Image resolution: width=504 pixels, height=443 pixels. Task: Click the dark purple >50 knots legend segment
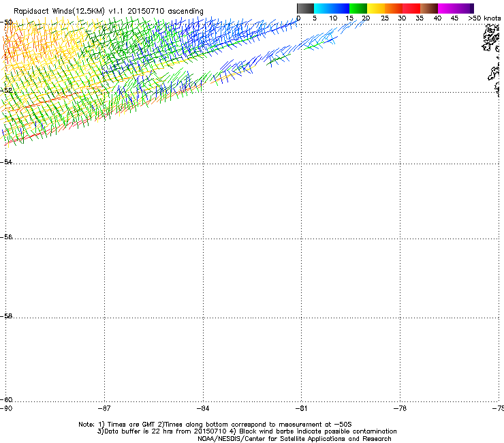(472, 8)
